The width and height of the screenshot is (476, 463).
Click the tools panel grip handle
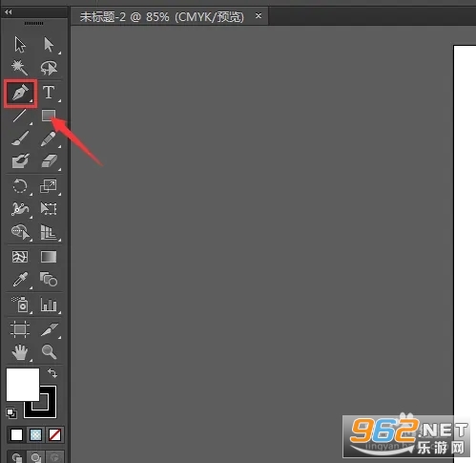coord(33,23)
